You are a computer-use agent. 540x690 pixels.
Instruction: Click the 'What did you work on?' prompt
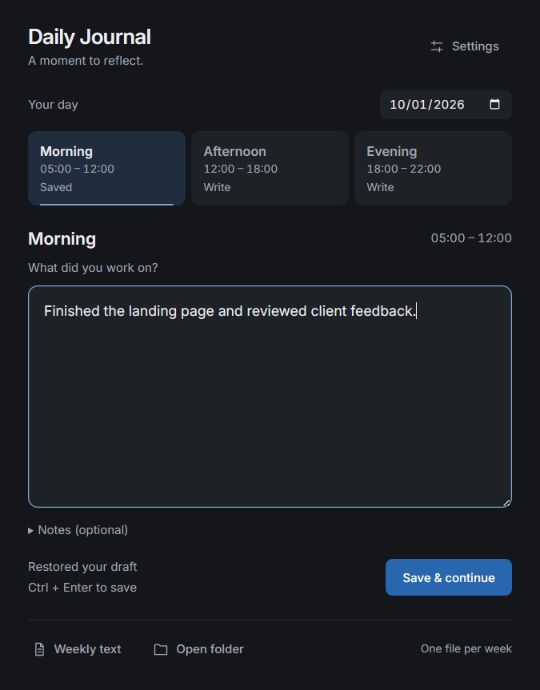click(93, 268)
